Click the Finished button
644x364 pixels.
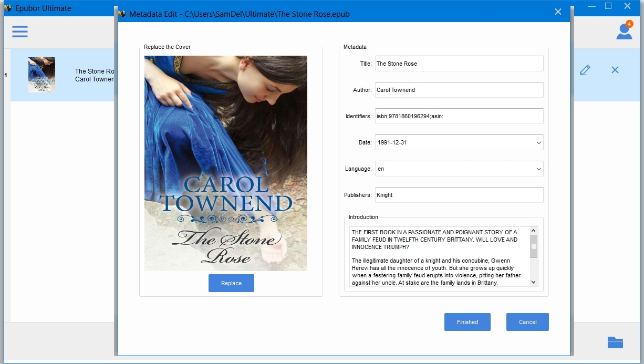pyautogui.click(x=468, y=322)
